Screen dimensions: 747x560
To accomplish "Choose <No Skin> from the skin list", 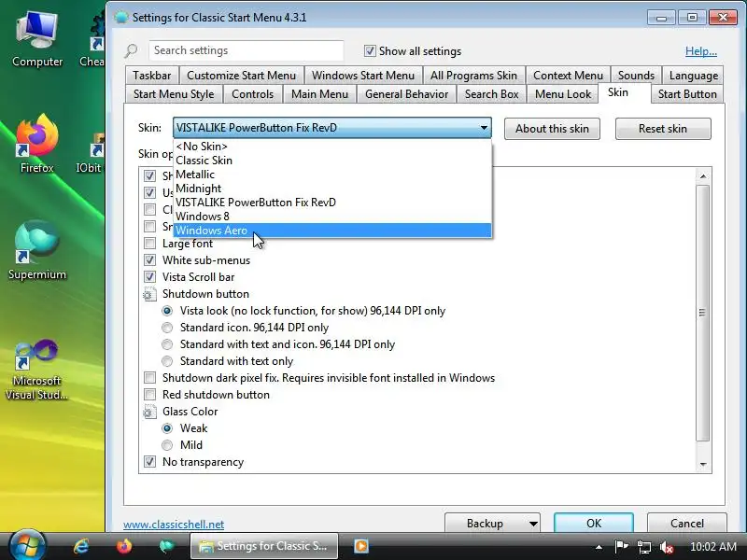I will point(332,147).
